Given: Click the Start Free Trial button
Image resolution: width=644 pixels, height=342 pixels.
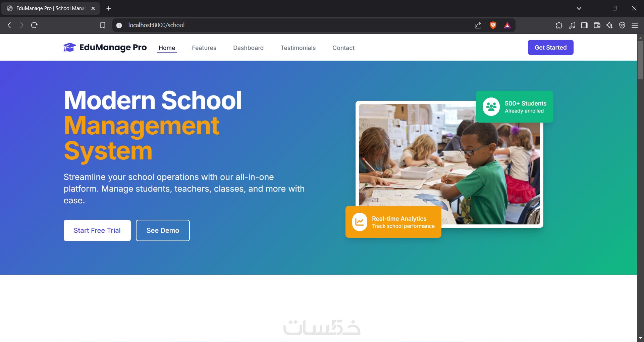Looking at the screenshot, I should 97,230.
